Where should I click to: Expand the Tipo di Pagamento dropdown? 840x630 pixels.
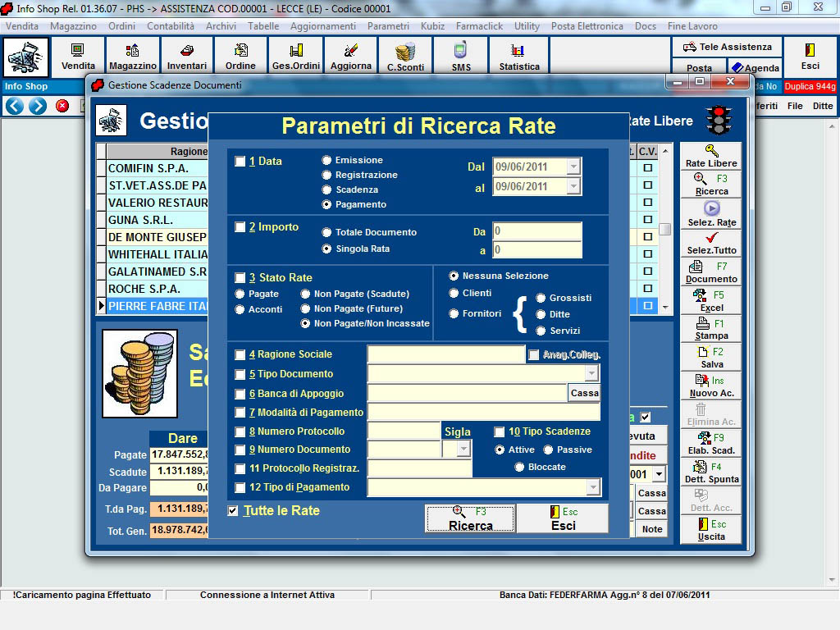[593, 487]
